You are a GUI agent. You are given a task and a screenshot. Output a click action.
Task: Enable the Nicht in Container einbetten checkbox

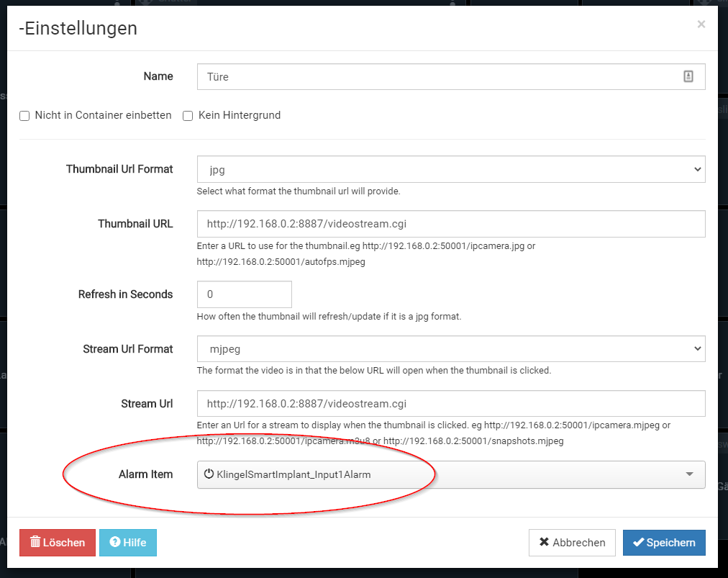click(x=24, y=116)
